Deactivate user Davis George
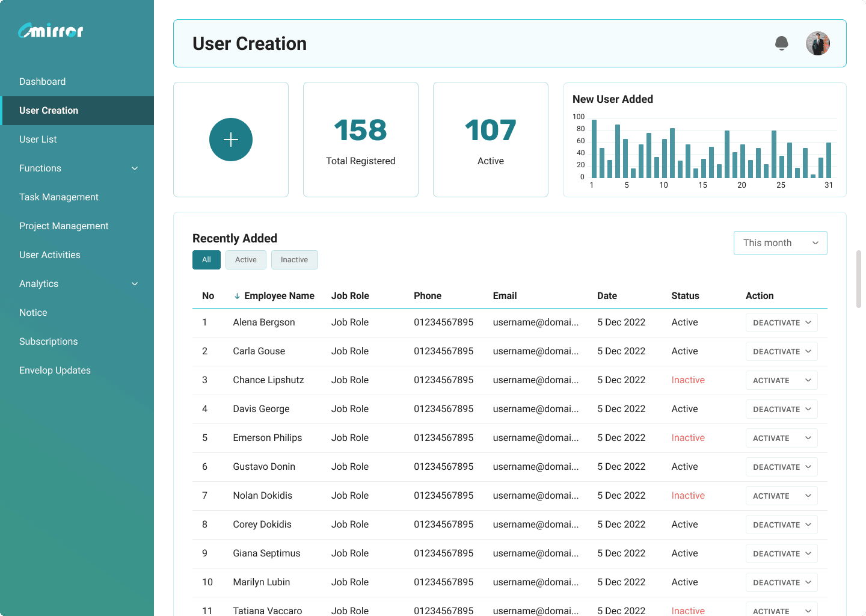Image resolution: width=866 pixels, height=616 pixels. (776, 409)
